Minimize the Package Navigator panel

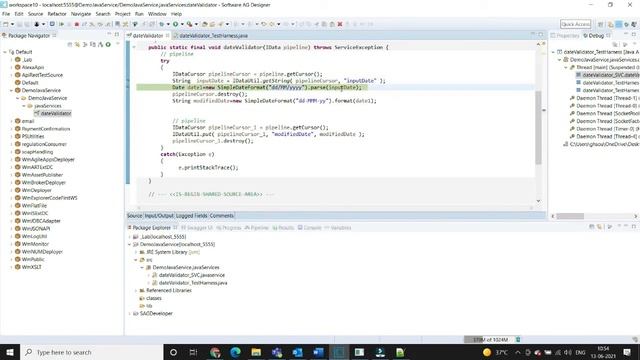tap(109, 34)
